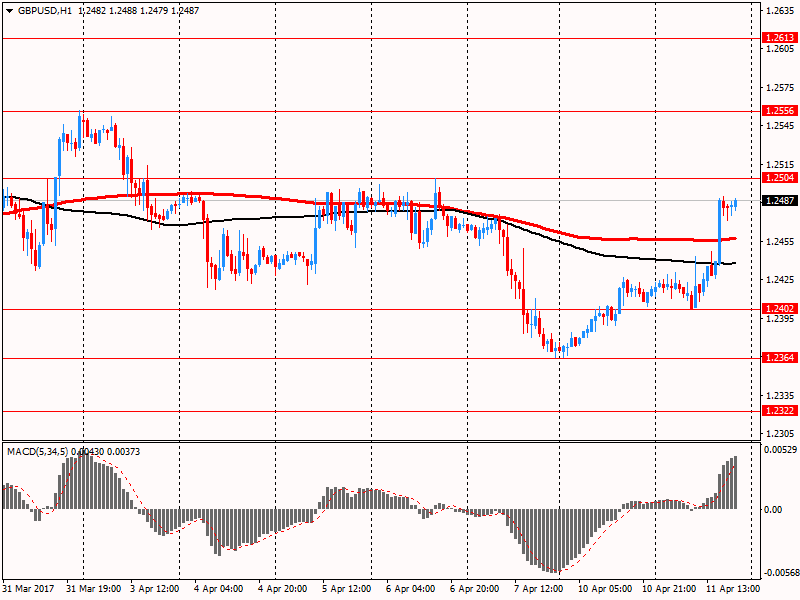Click the 4 Apr 04:00 time axis label
The image size is (800, 600).
pyautogui.click(x=219, y=589)
